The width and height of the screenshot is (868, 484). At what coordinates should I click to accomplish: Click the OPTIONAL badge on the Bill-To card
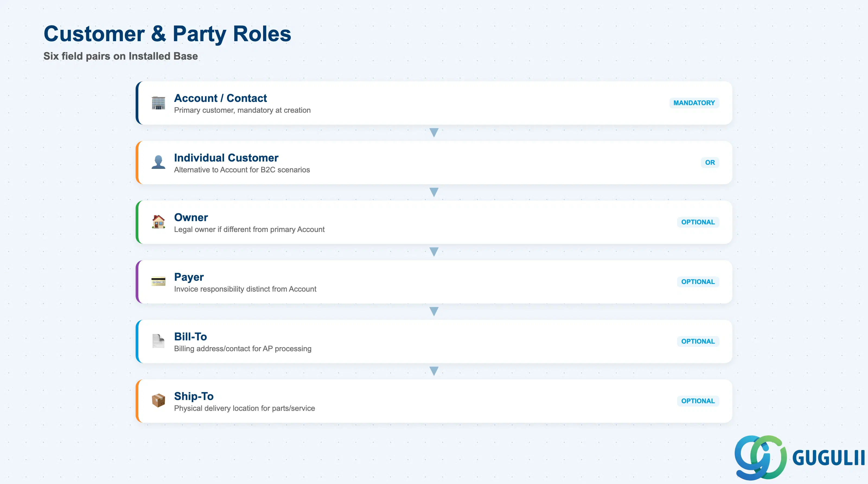698,341
